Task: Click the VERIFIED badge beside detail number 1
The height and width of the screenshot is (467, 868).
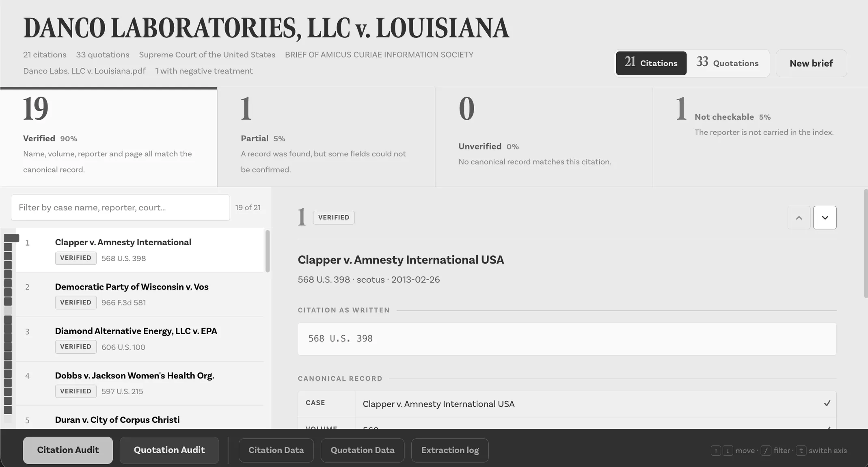Action: pos(334,217)
